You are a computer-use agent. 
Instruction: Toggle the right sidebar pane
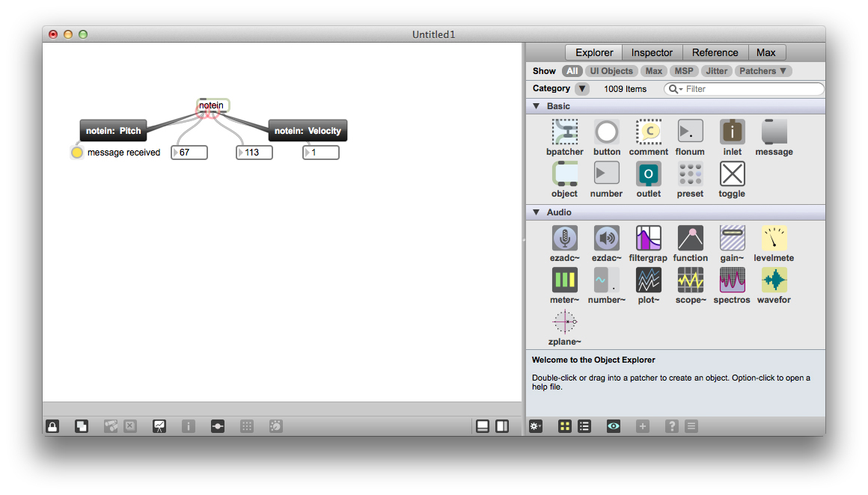click(502, 426)
